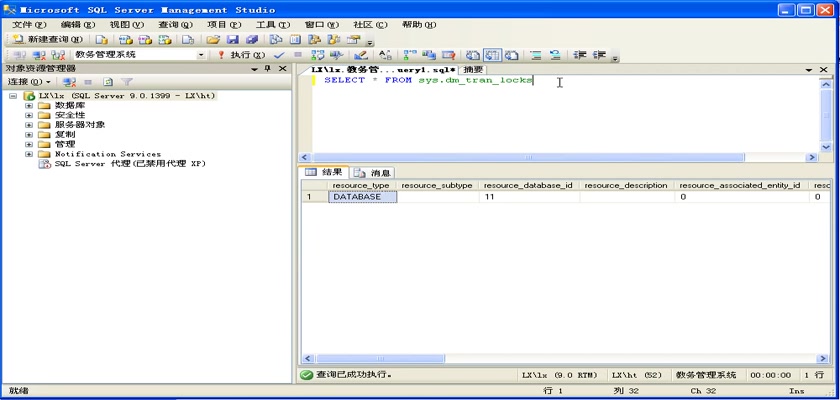Click the resource_database_id column header
This screenshot has height=400, width=840.
(x=529, y=185)
